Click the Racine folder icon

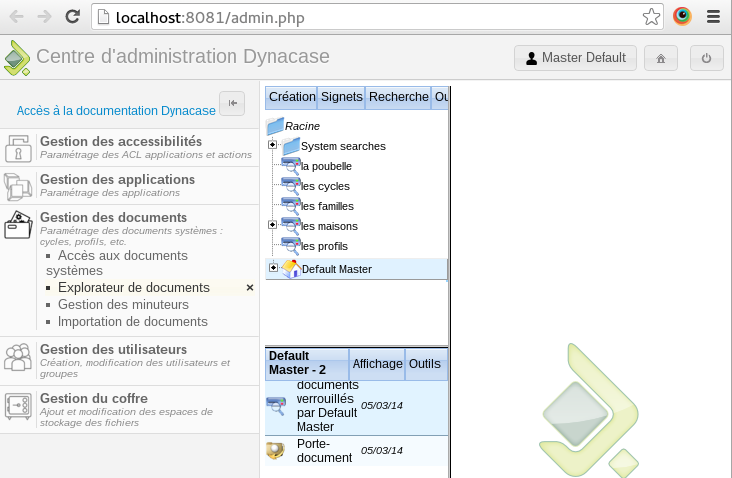click(275, 126)
